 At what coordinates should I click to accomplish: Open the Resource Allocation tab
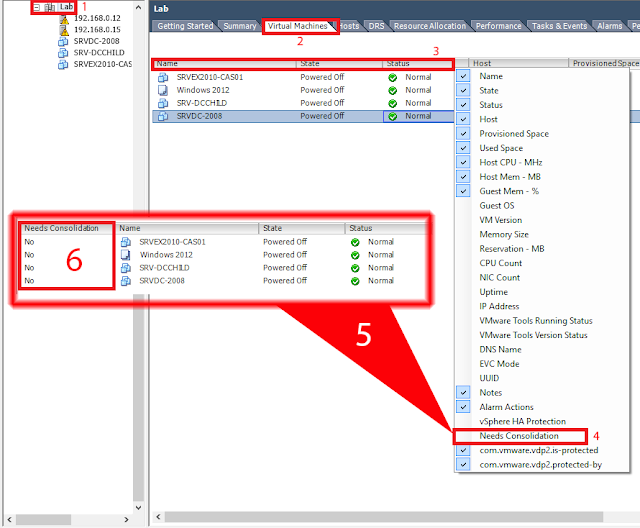pos(429,26)
